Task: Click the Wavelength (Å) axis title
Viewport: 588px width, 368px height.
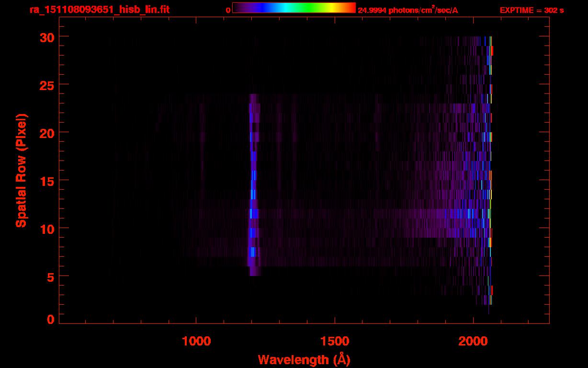Action: 304,359
